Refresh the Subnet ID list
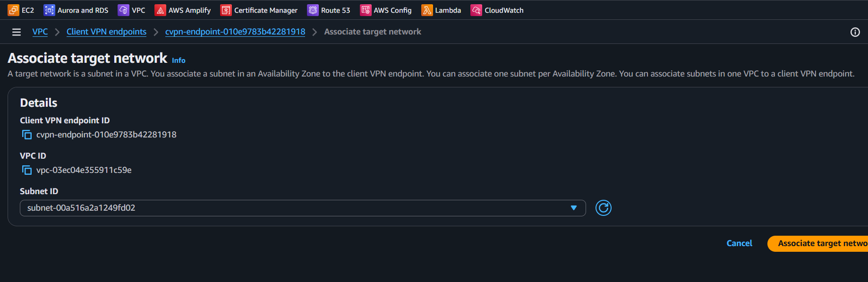This screenshot has width=868, height=282. (x=603, y=208)
